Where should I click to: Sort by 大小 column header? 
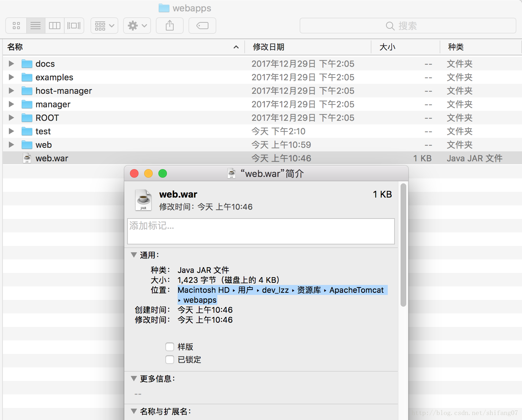405,47
